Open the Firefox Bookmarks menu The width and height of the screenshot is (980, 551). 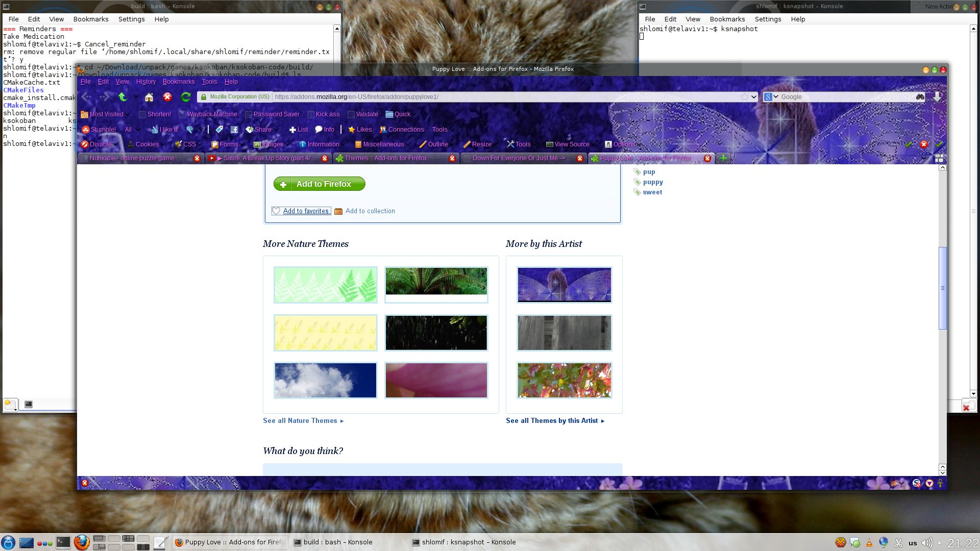[179, 82]
